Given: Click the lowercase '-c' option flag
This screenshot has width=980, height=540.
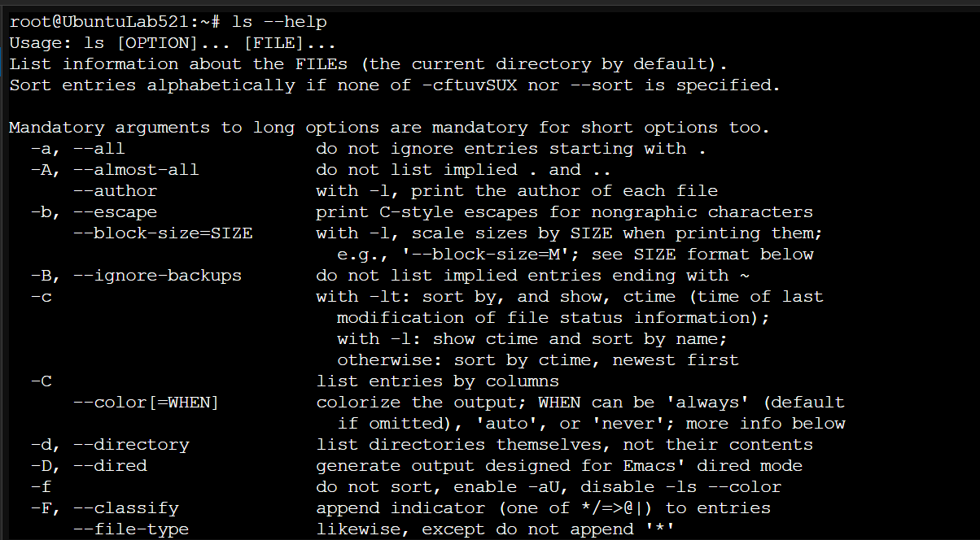Looking at the screenshot, I should (x=41, y=297).
